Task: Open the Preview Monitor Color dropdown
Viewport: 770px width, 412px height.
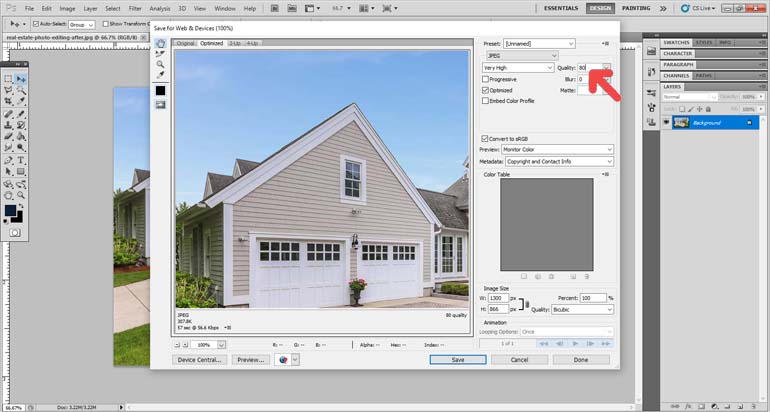Action: [557, 149]
